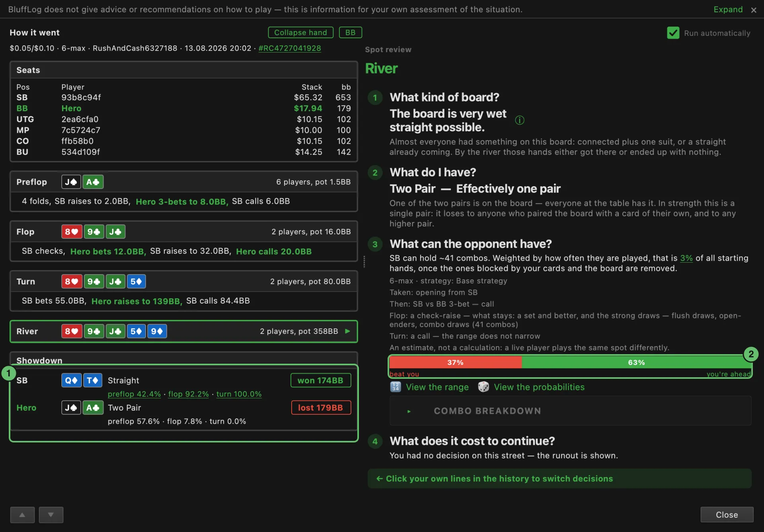
Task: Click the info icon beside board description
Action: point(520,120)
